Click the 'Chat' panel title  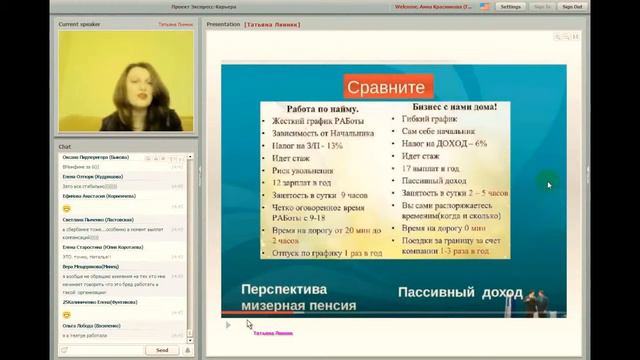click(64, 147)
